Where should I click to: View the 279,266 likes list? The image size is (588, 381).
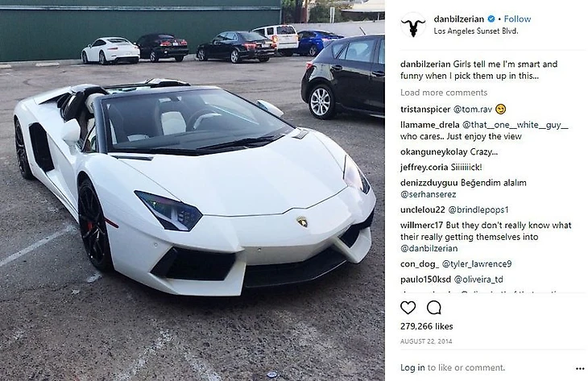point(426,326)
